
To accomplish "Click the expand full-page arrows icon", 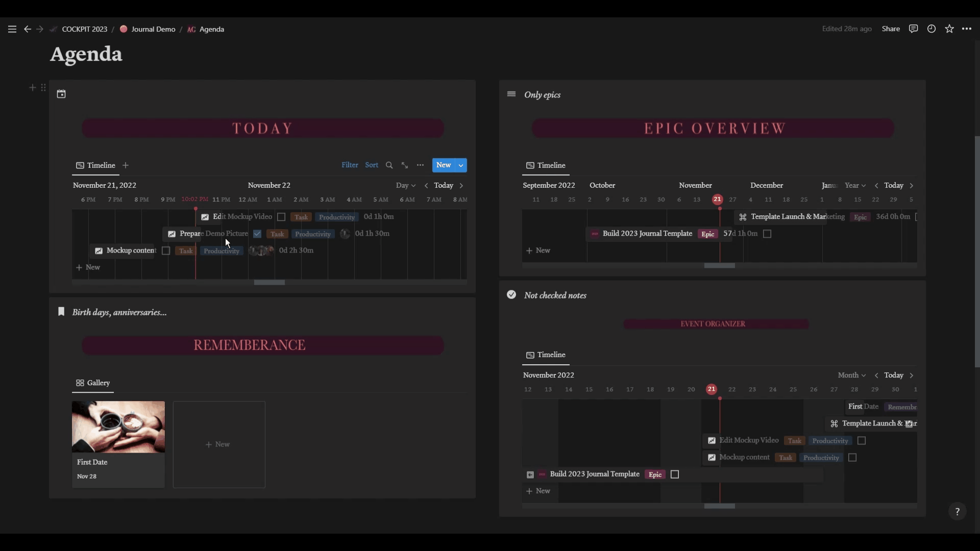I will (x=405, y=165).
